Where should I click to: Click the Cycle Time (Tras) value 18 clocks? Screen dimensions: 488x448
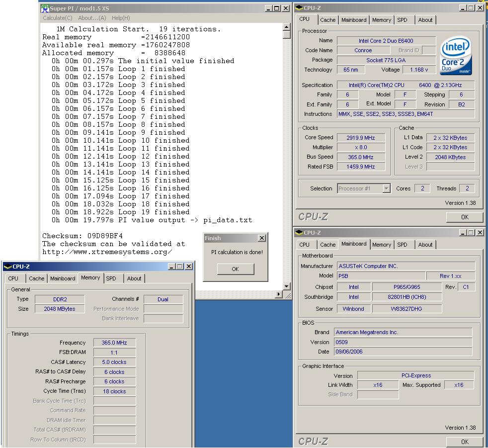[114, 391]
